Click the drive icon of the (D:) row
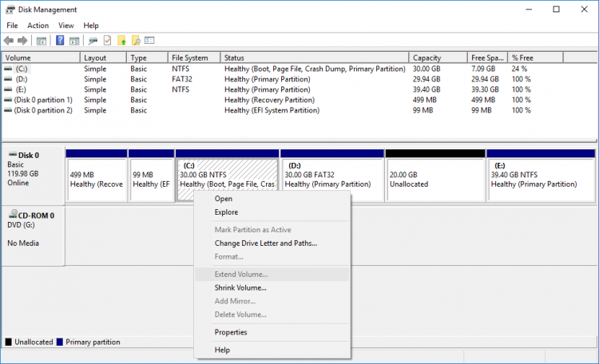Screen dimensions: 599x364 (8, 79)
